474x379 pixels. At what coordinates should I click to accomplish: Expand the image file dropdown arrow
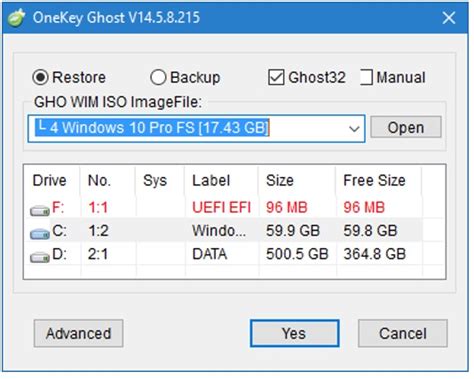pyautogui.click(x=354, y=128)
